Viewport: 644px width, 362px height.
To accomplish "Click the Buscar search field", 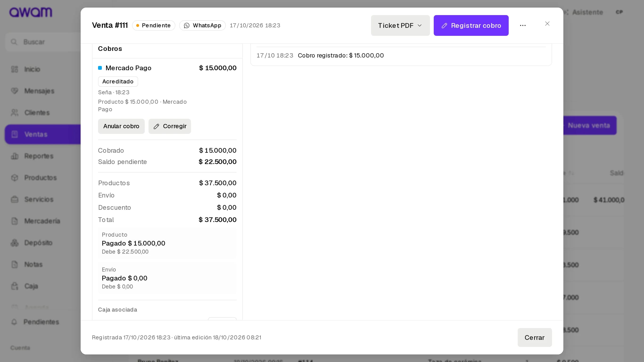I will click(42, 42).
